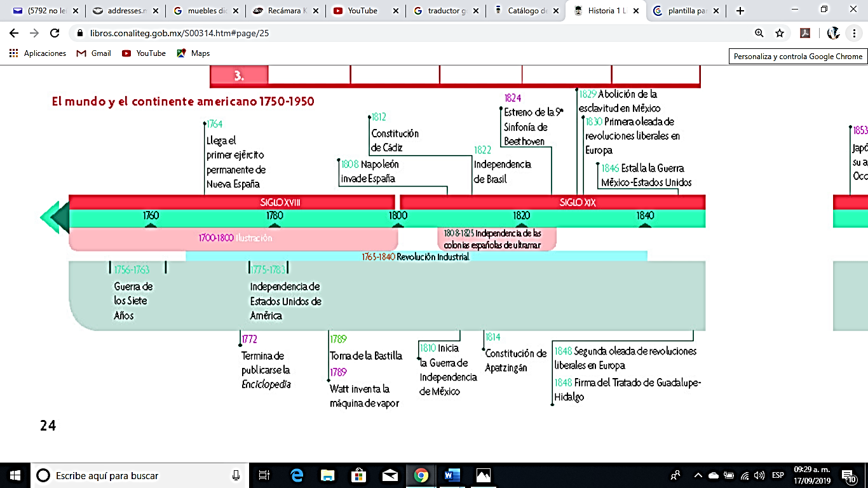The height and width of the screenshot is (488, 868).
Task: Toggle the speaker volume in the system tray
Action: 759,475
